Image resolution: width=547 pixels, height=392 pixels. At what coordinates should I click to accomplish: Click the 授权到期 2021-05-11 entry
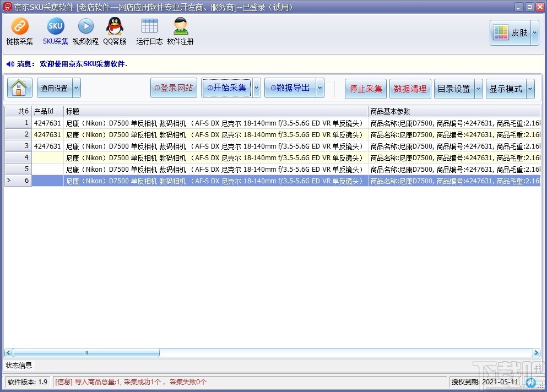click(x=485, y=382)
